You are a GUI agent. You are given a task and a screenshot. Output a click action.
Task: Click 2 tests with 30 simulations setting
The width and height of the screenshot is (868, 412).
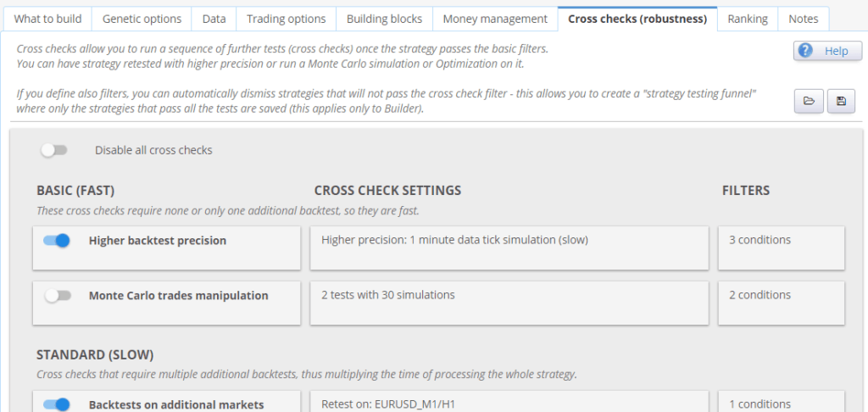[x=509, y=303]
